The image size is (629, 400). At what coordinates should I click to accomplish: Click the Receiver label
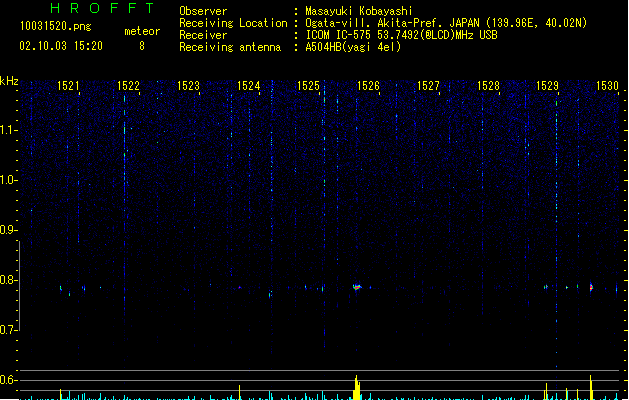203,35
